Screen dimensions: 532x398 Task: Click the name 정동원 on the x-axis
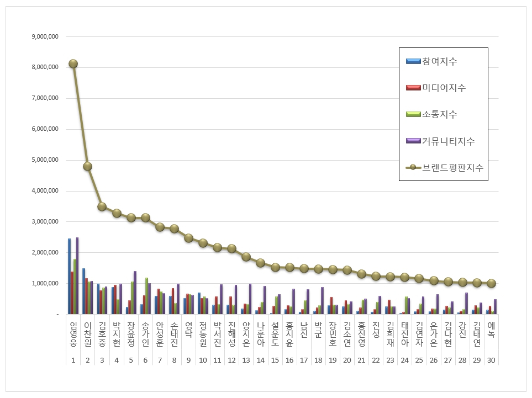(203, 335)
